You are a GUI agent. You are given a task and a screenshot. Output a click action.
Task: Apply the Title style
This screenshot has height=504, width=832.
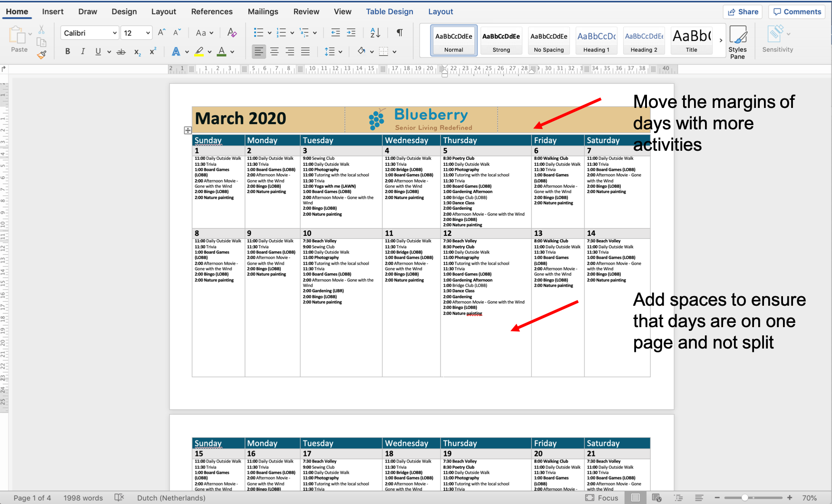point(692,41)
